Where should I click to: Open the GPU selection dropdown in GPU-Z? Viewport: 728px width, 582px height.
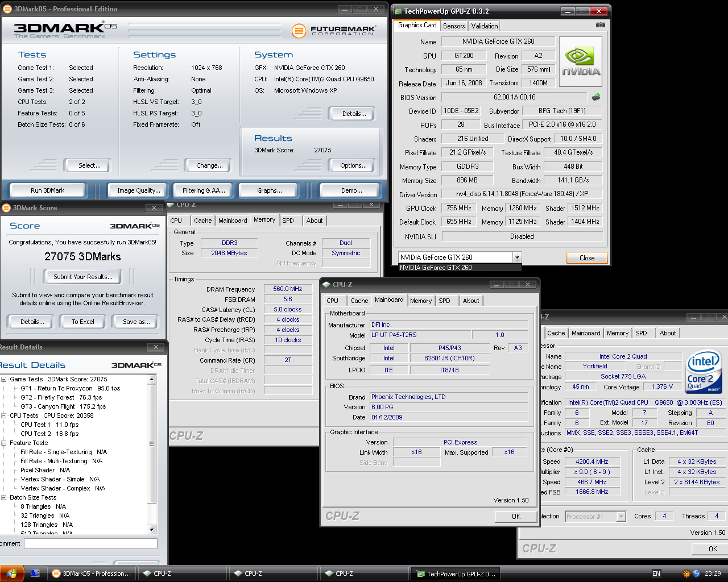coord(517,257)
